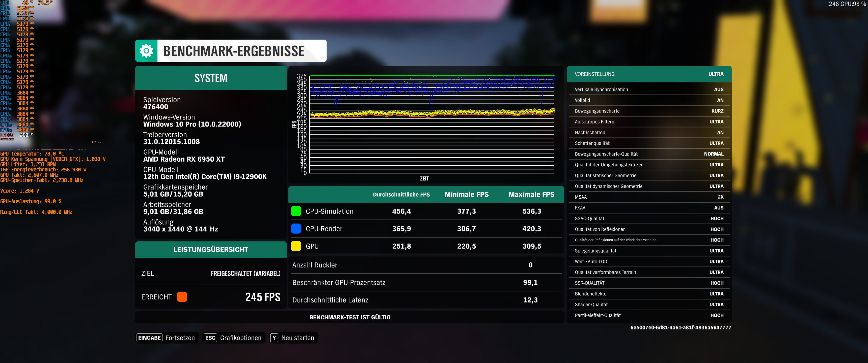Click the orange Erreicht indicator square
This screenshot has height=363, width=868.
point(182,297)
